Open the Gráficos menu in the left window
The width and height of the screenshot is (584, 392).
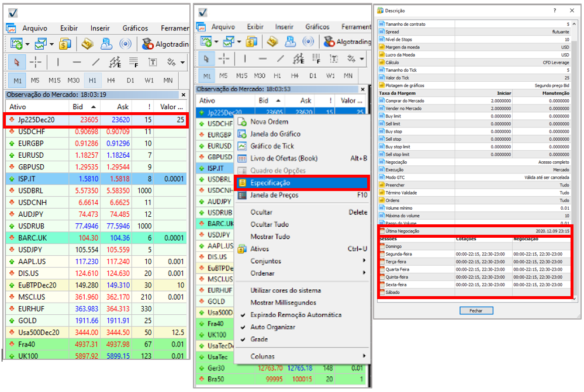tap(135, 28)
